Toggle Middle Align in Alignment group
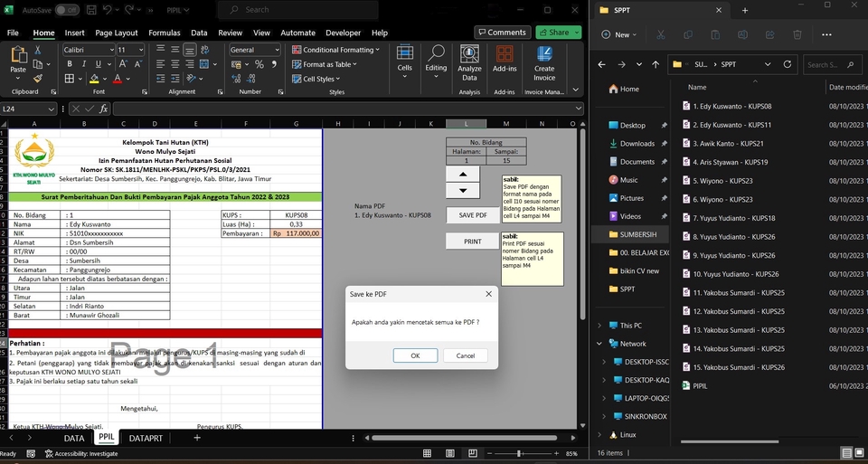The image size is (868, 464). [x=175, y=50]
